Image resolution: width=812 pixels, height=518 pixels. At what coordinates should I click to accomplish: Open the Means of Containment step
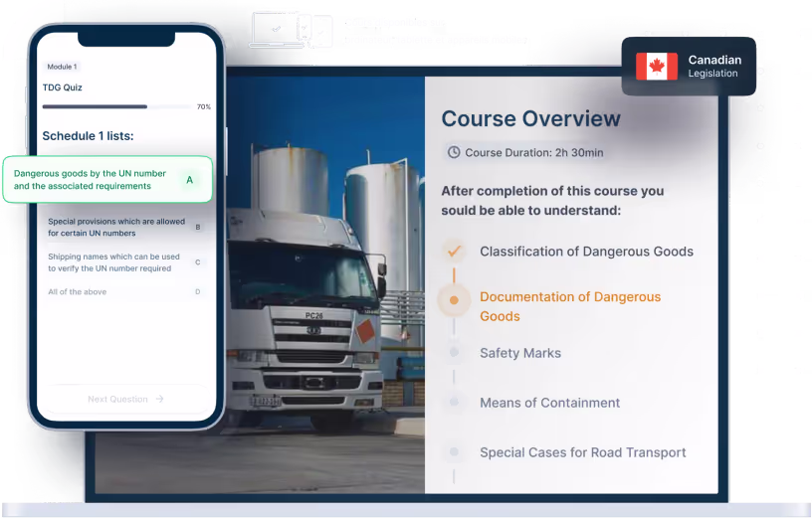tap(549, 403)
